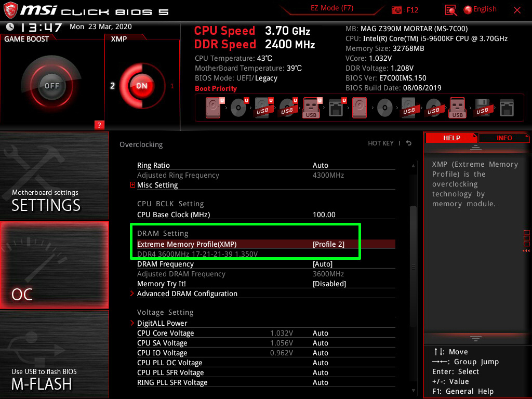532x399 pixels.
Task: Go back with the return arrow beside HOT KEY
Action: pos(409,143)
